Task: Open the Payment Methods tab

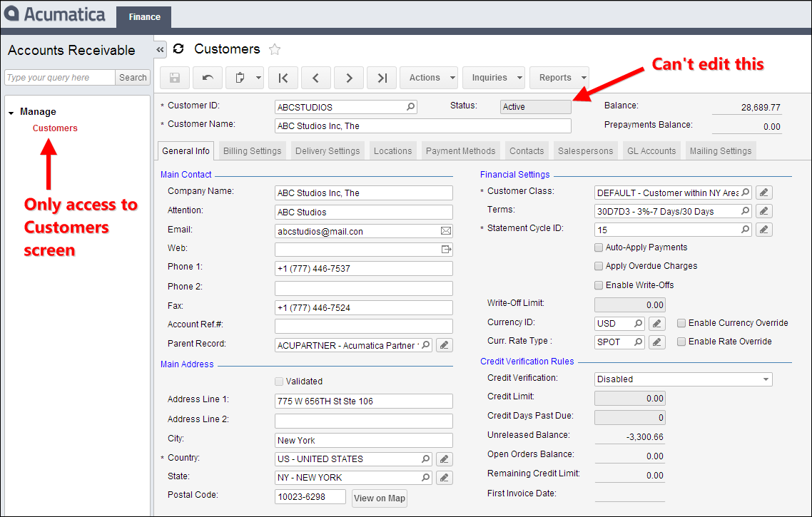Action: click(x=460, y=151)
